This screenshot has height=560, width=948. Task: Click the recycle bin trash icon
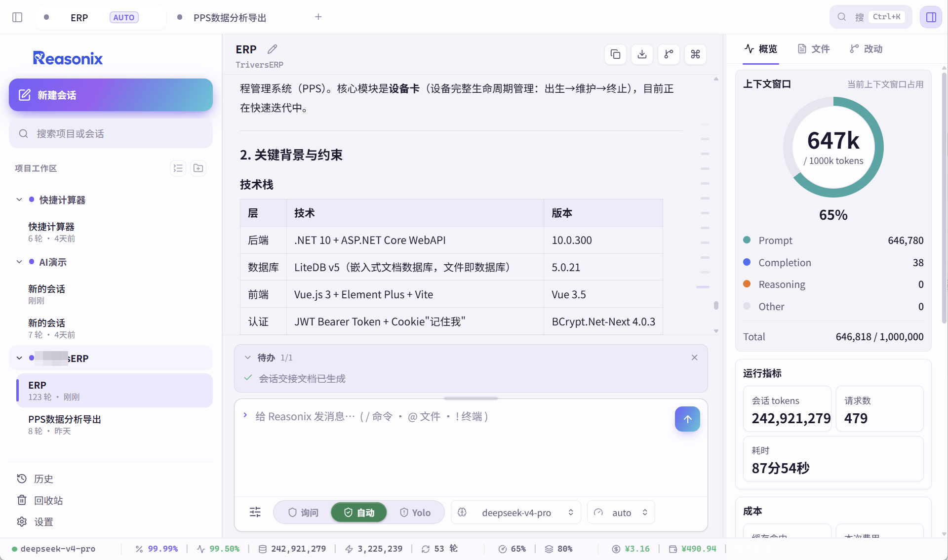pos(22,500)
